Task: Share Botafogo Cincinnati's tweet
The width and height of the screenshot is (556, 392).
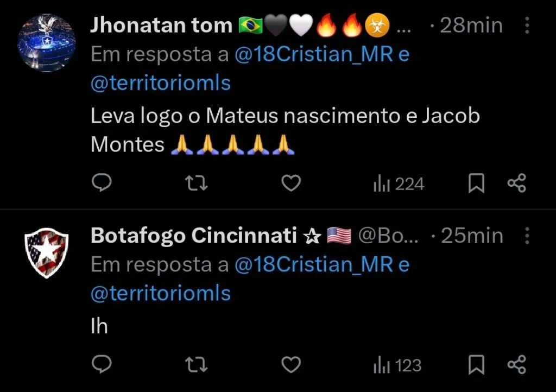Action: 516,365
